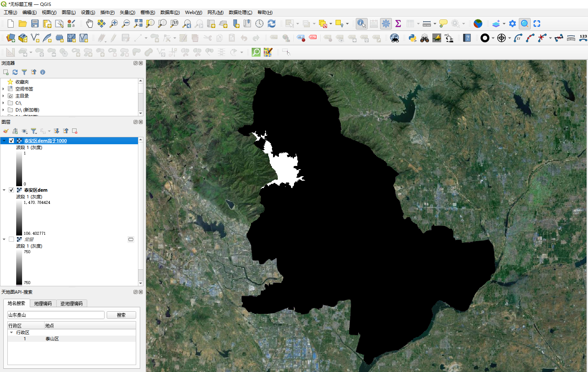Open the binoculars search tool

(425, 38)
